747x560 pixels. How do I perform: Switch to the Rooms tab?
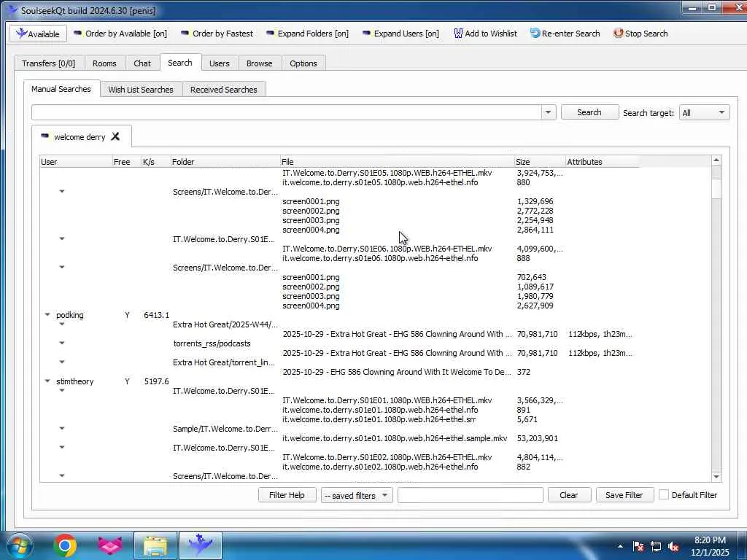104,63
